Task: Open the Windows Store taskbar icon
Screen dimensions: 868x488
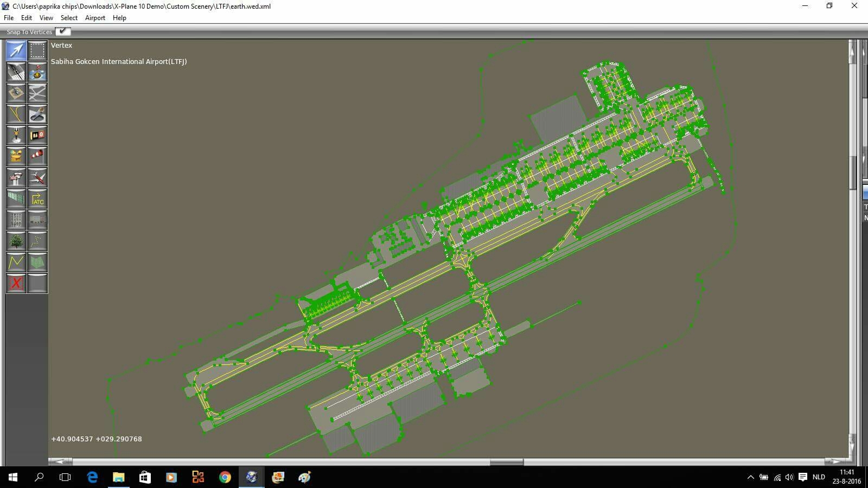Action: pos(145,477)
